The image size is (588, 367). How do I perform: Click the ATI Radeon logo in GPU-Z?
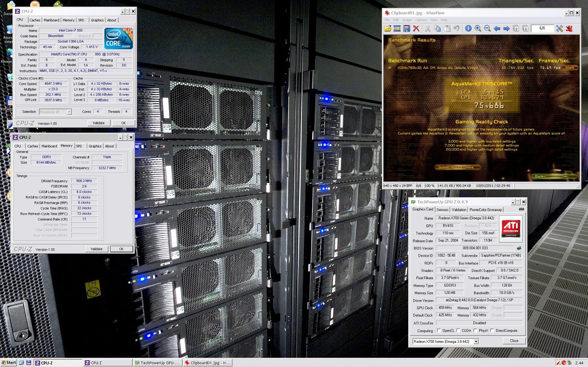point(511,228)
